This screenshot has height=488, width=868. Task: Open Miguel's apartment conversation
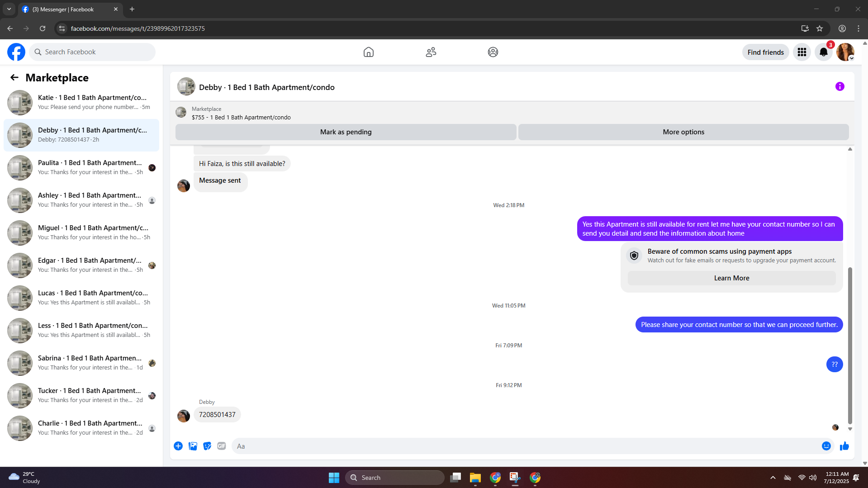click(x=81, y=232)
